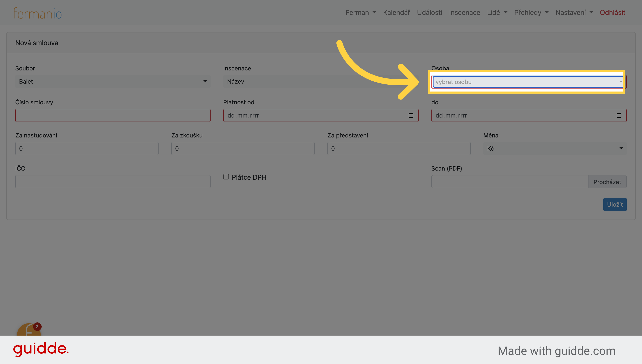Open the Ferman menu
This screenshot has height=364, width=642.
[x=361, y=13]
